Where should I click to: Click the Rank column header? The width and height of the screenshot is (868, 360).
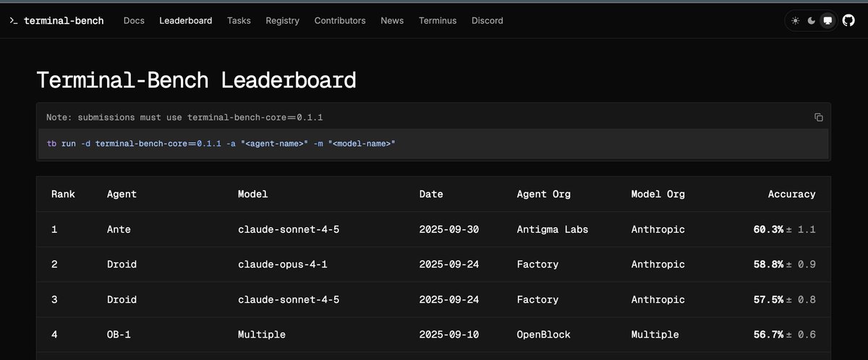[x=63, y=194]
